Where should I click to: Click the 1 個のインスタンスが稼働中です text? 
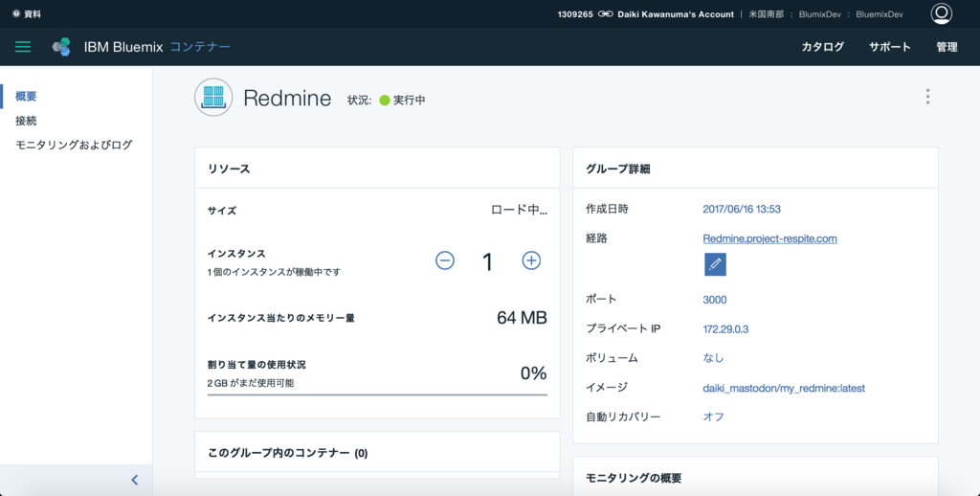coord(275,272)
